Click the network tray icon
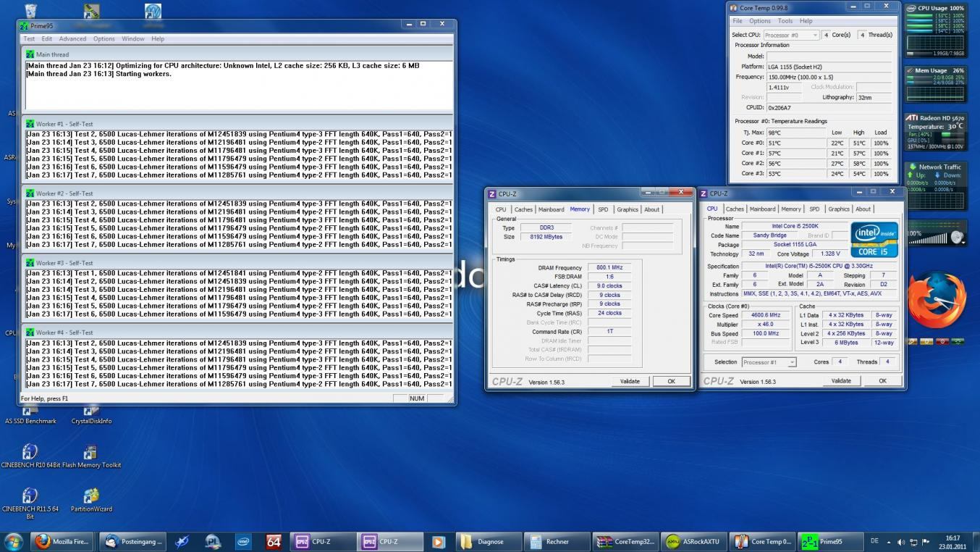This screenshot has width=980, height=552. click(913, 542)
